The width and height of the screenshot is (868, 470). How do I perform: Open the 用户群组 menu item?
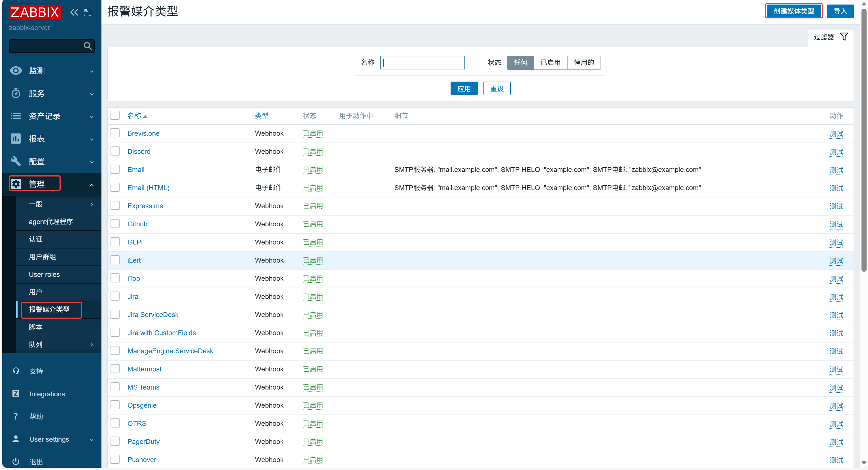pyautogui.click(x=59, y=256)
